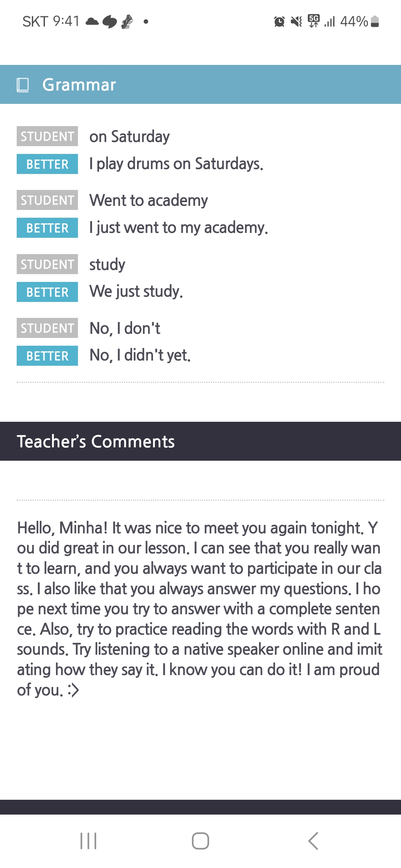Select correction 'We just study.'
Screen dimensions: 401x868
pyautogui.click(x=136, y=292)
